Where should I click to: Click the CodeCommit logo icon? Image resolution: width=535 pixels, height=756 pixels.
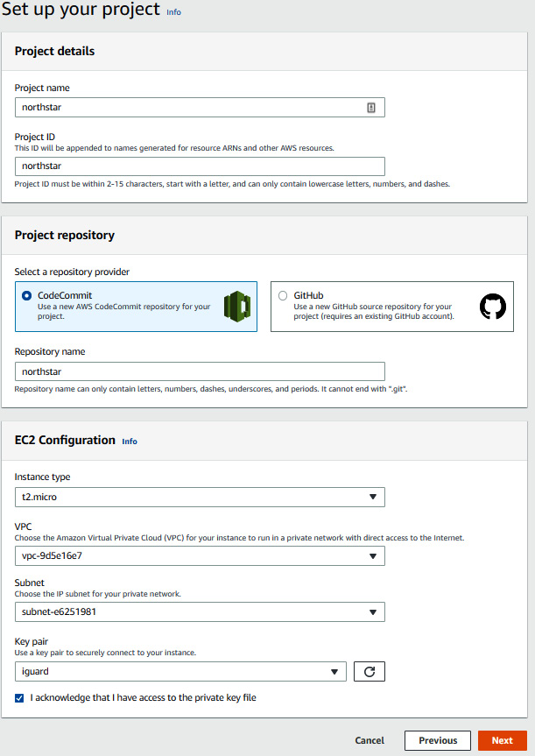tap(237, 307)
